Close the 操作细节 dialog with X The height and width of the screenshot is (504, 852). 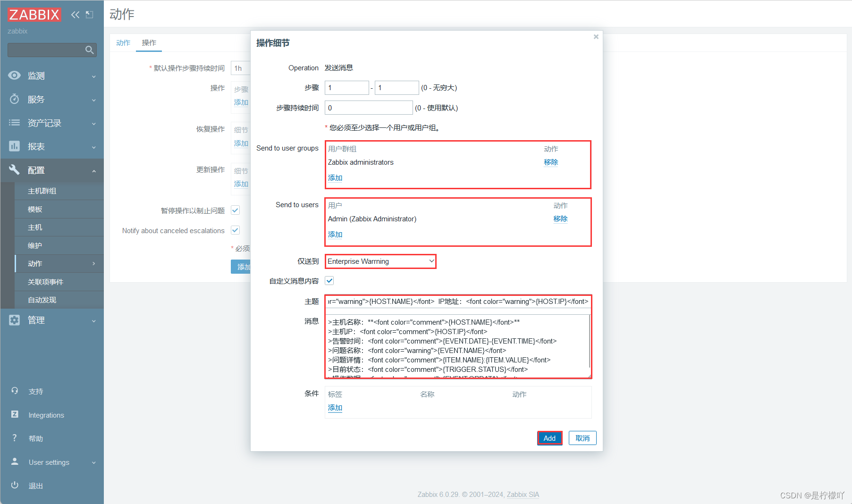[x=596, y=37]
